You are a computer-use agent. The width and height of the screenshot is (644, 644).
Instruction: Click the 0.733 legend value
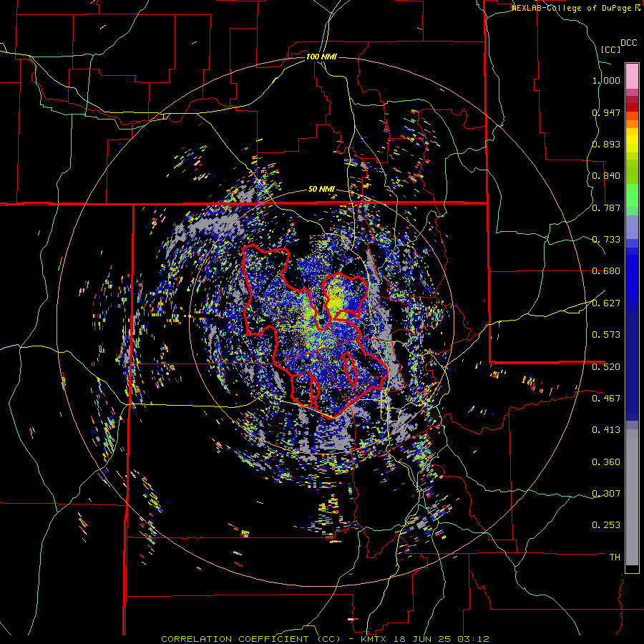pyautogui.click(x=606, y=240)
